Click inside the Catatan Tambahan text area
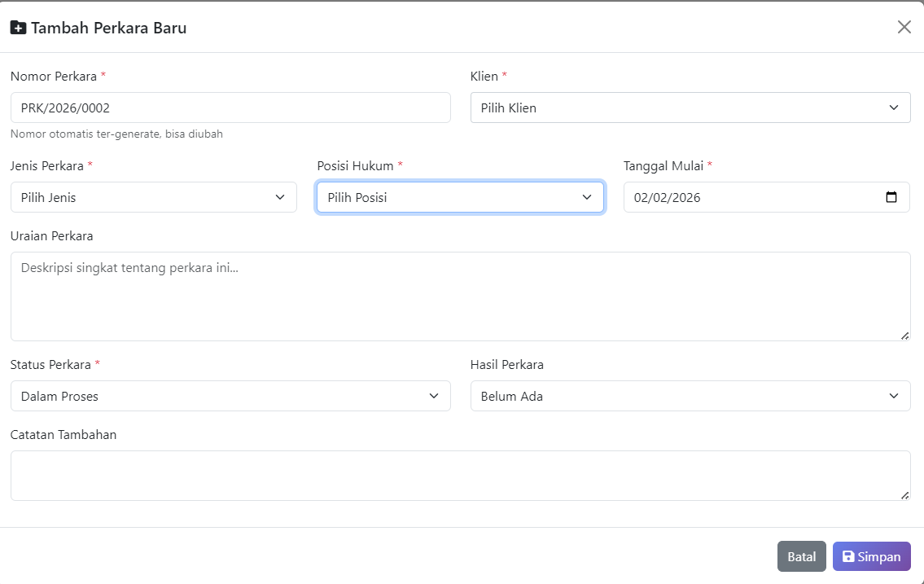 (x=460, y=476)
